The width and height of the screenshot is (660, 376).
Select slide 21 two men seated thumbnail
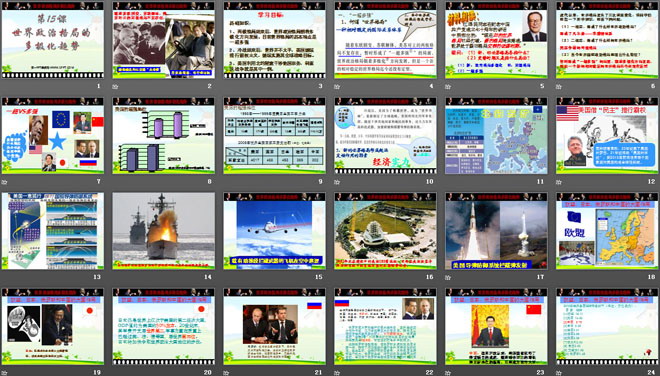pyautogui.click(x=274, y=326)
